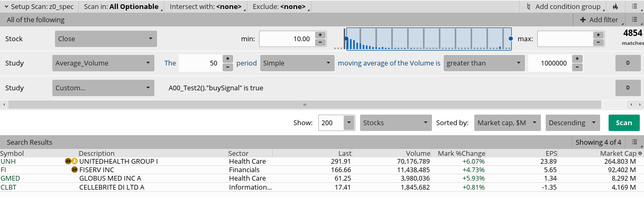Image resolution: width=644 pixels, height=197 pixels.
Task: Open Scan in All Optionable menu
Action: pyautogui.click(x=122, y=7)
